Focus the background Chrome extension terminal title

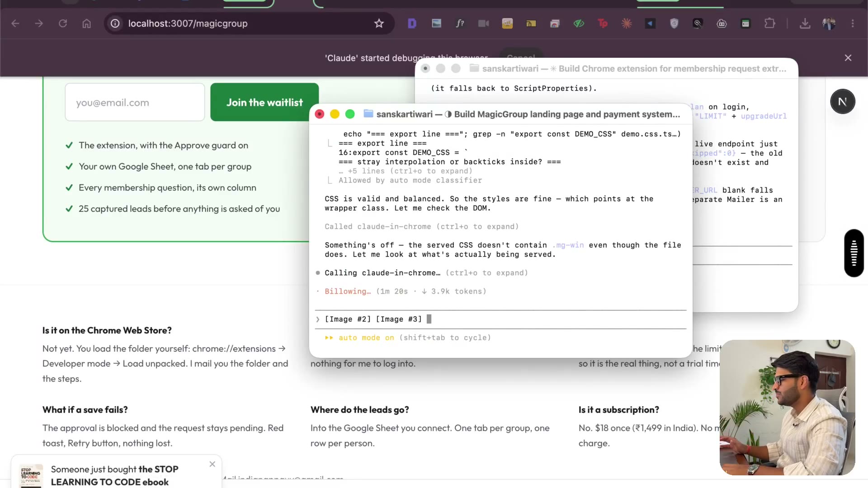634,69
